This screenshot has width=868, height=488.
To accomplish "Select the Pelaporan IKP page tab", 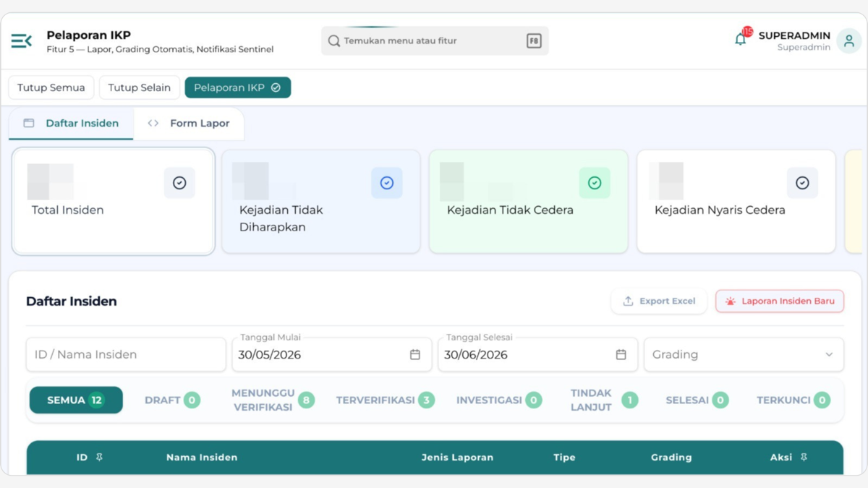I will point(237,87).
